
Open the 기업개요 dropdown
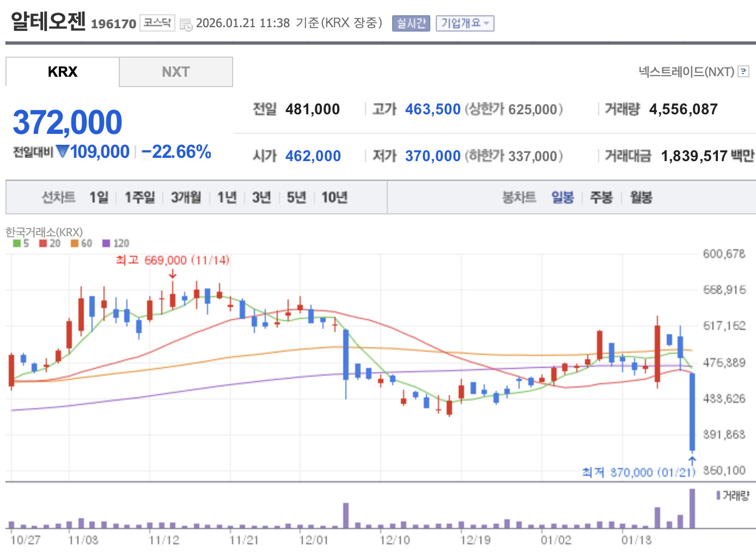point(465,23)
